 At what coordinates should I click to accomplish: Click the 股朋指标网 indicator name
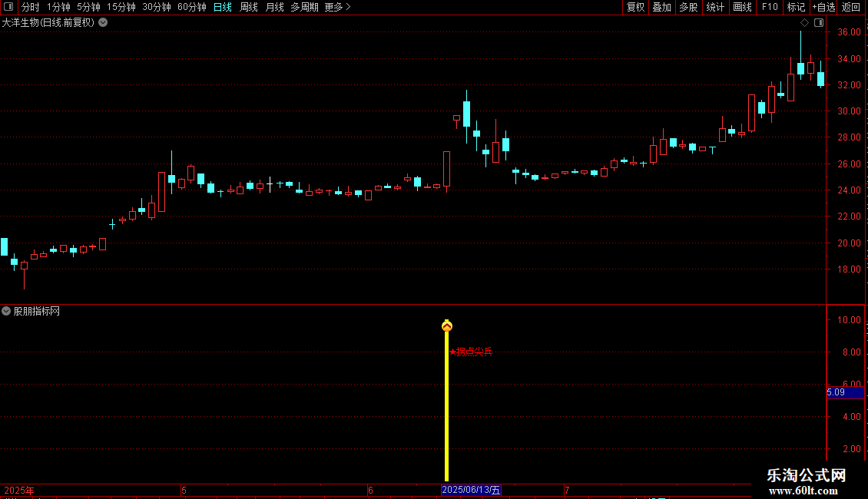(x=37, y=312)
